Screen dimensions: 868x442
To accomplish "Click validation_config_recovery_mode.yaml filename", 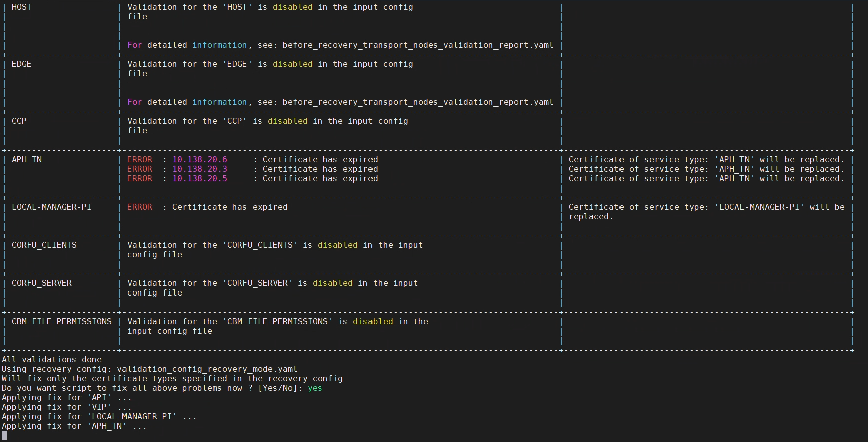I will tap(207, 369).
